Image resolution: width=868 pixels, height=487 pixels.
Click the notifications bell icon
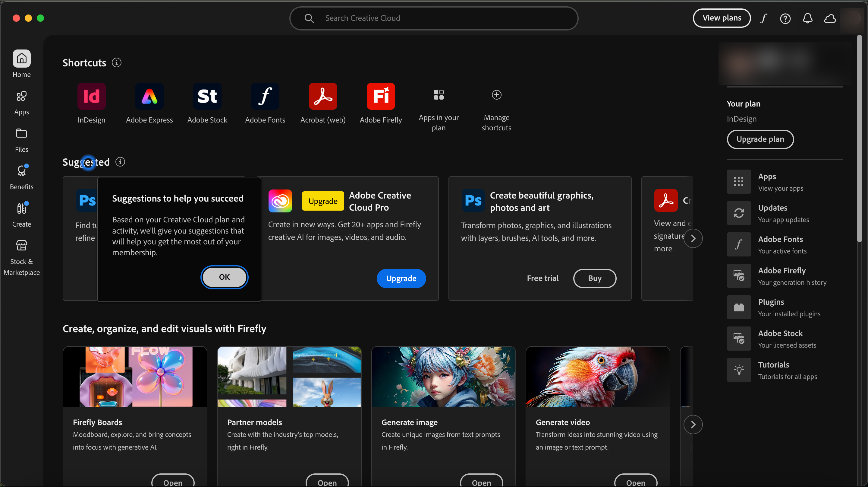(807, 18)
